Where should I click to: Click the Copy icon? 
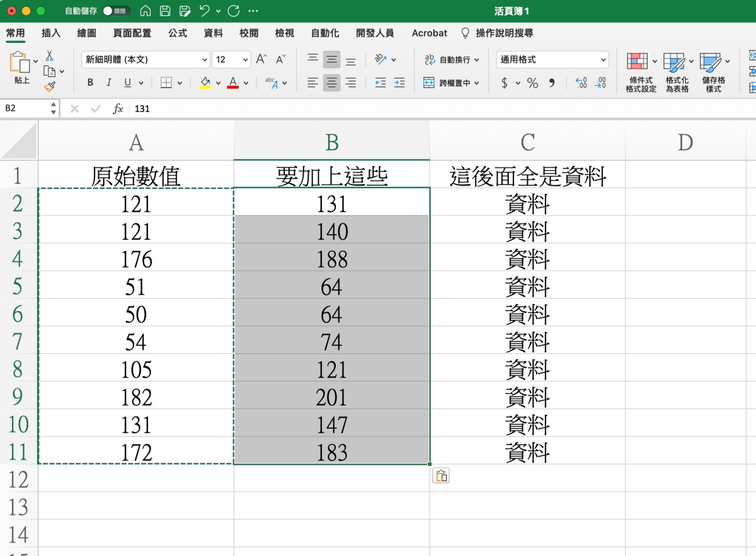click(49, 71)
